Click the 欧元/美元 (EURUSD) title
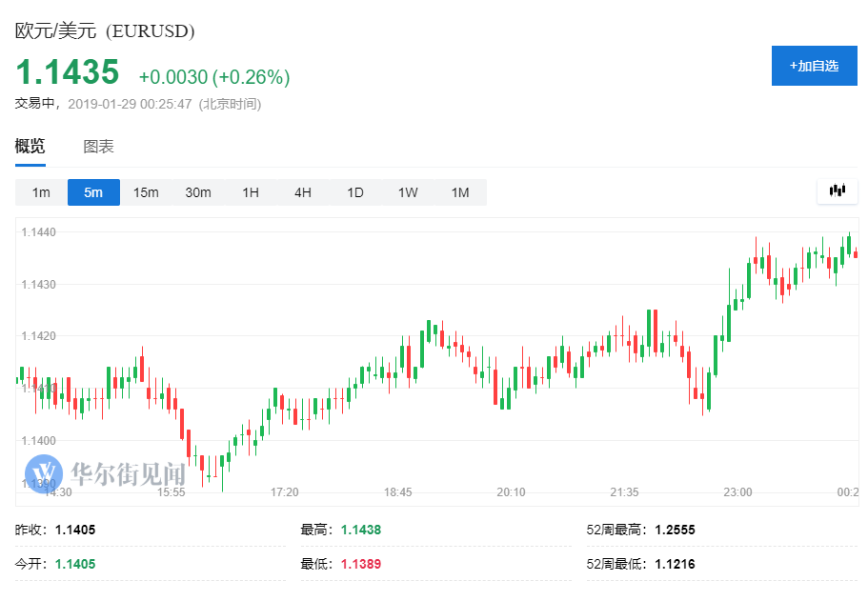The width and height of the screenshot is (868, 601). pyautogui.click(x=105, y=30)
